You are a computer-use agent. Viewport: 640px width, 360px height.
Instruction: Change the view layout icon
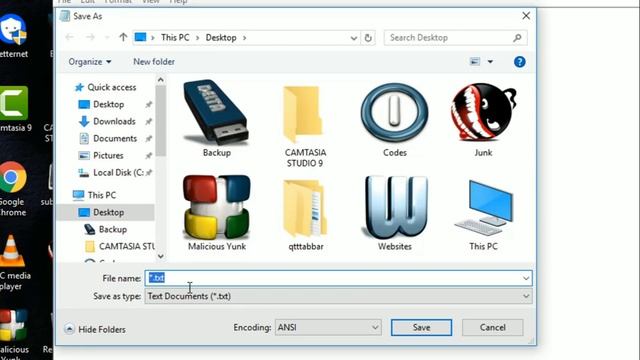click(474, 62)
